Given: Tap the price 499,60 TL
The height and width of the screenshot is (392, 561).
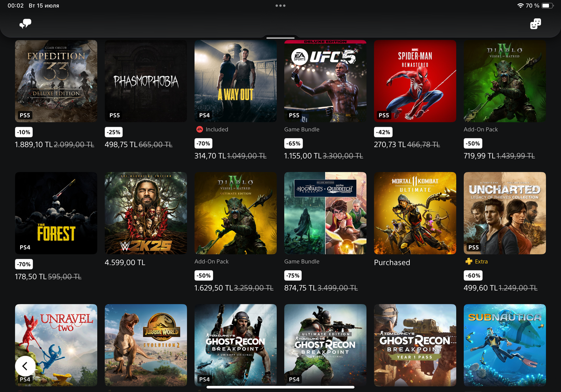Looking at the screenshot, I should pyautogui.click(x=480, y=288).
